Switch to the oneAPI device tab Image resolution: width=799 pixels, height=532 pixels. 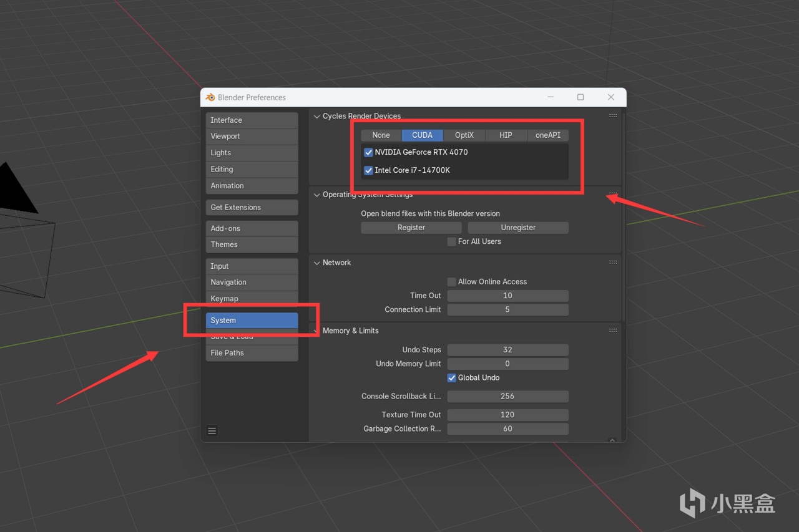tap(547, 135)
